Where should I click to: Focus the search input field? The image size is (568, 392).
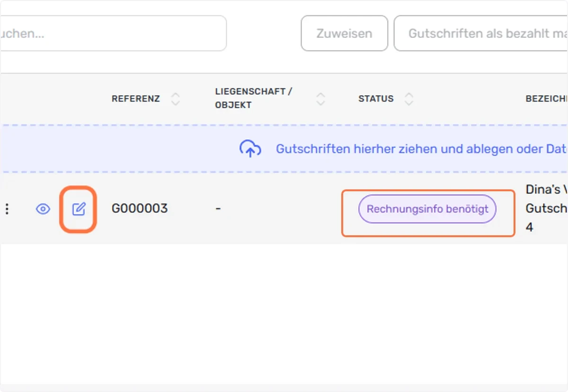[x=113, y=34]
